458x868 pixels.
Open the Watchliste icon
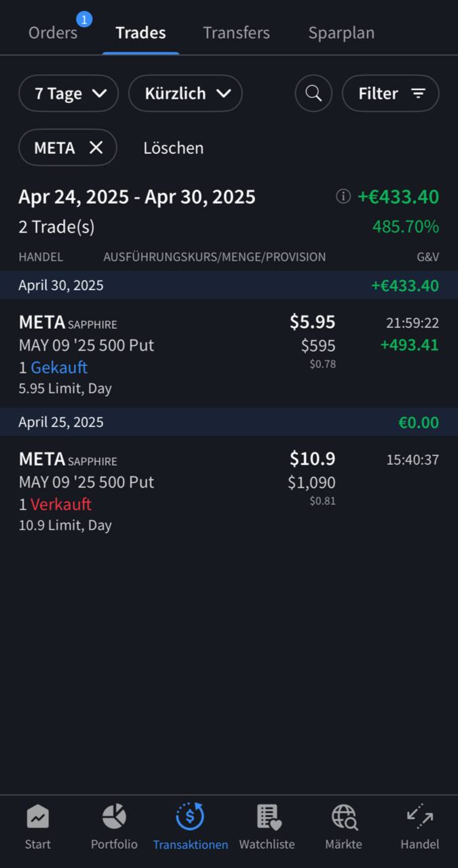(267, 816)
